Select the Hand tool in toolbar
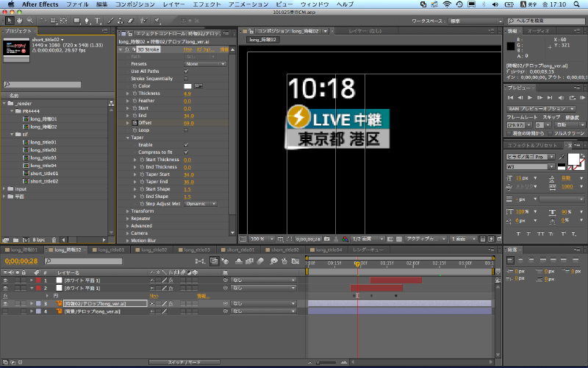This screenshot has height=368, width=588. click(21, 21)
